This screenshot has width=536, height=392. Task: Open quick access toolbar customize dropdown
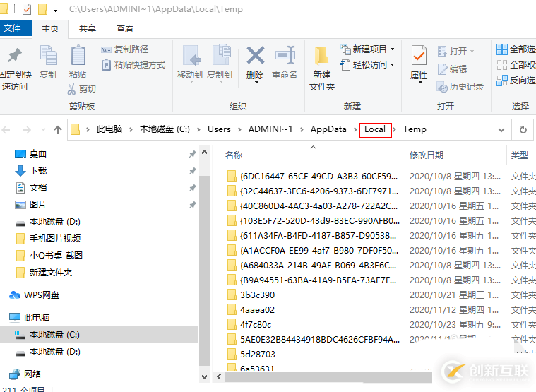coord(55,10)
